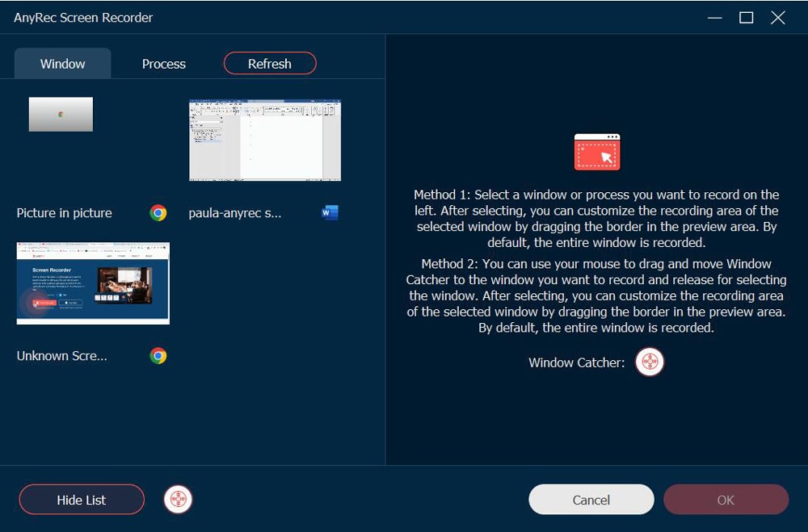Open the Process tab
808x532 pixels.
(163, 64)
